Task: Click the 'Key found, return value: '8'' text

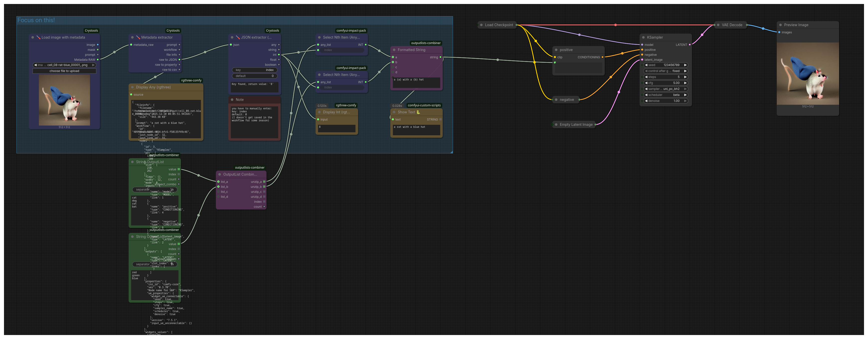Action: 253,84
